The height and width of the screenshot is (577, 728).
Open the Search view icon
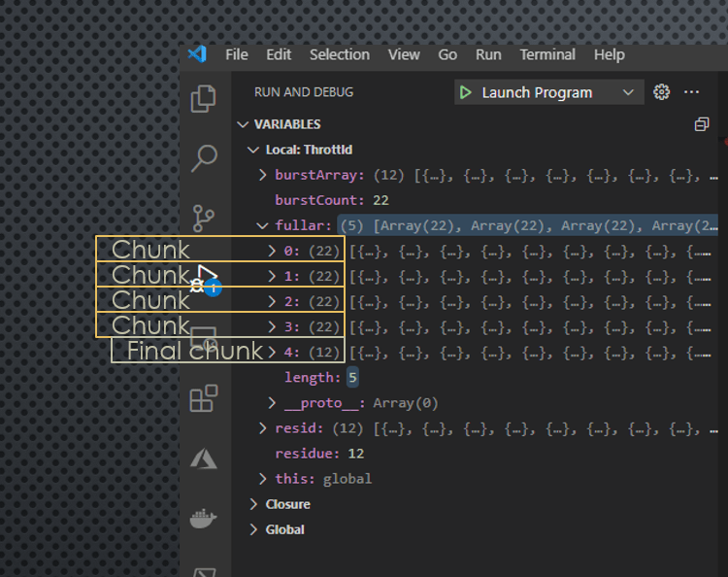[x=204, y=158]
